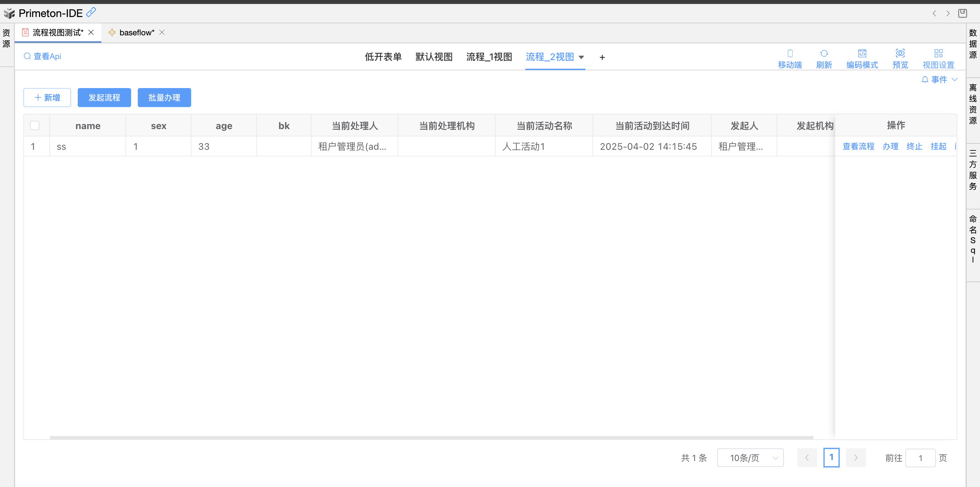The image size is (980, 487).
Task: Switch to the baseflow* editor tab
Action: click(136, 33)
